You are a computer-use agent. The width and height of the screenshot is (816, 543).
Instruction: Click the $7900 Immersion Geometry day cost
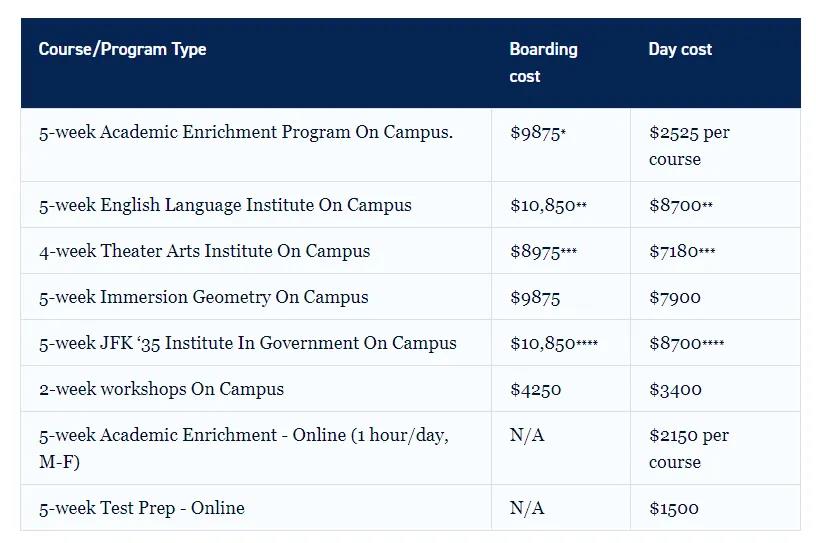(x=674, y=297)
